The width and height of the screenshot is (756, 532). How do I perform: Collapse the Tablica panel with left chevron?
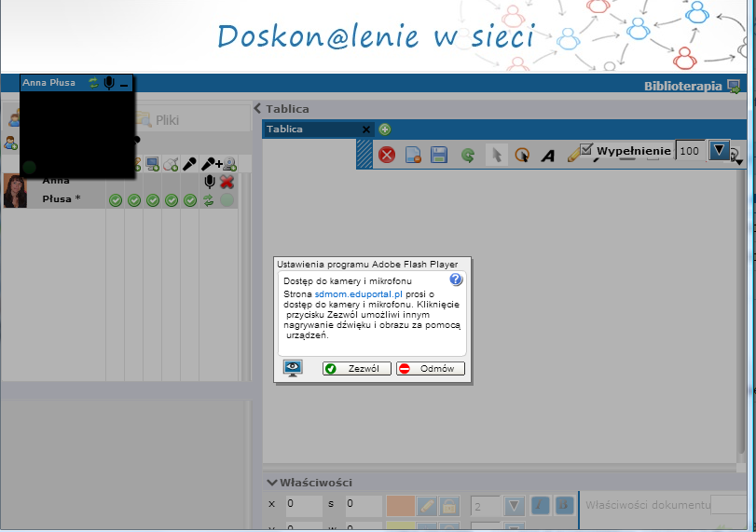(257, 108)
